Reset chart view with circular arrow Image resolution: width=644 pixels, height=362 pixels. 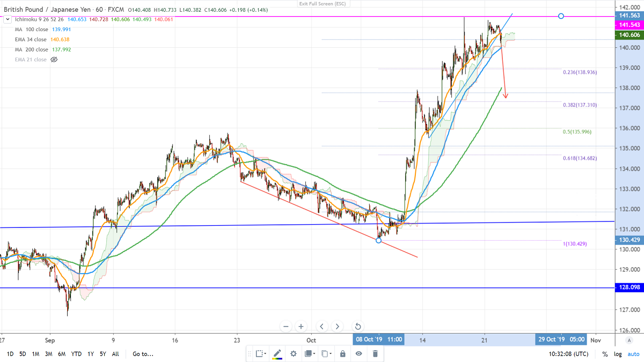pyautogui.click(x=358, y=326)
